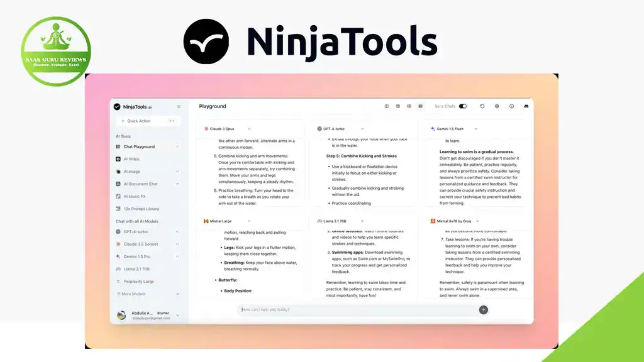The image size is (644, 362).
Task: Click the Playground page title
Action: pos(213,106)
